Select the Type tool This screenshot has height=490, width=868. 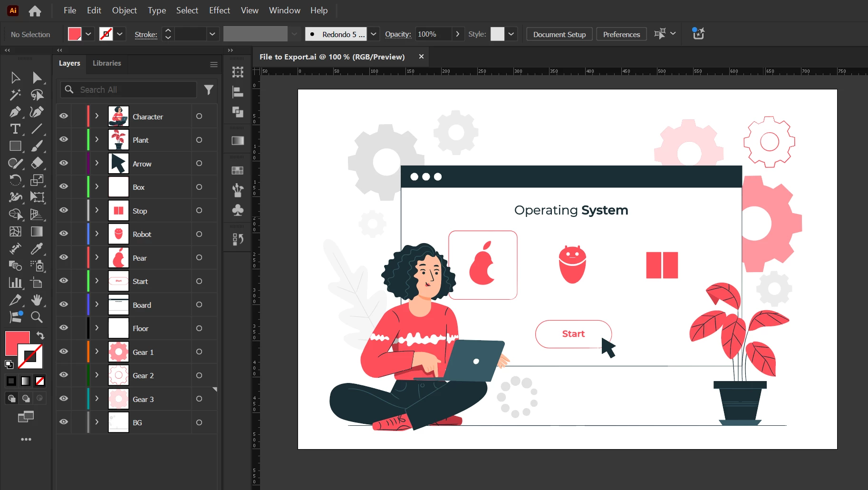click(15, 129)
